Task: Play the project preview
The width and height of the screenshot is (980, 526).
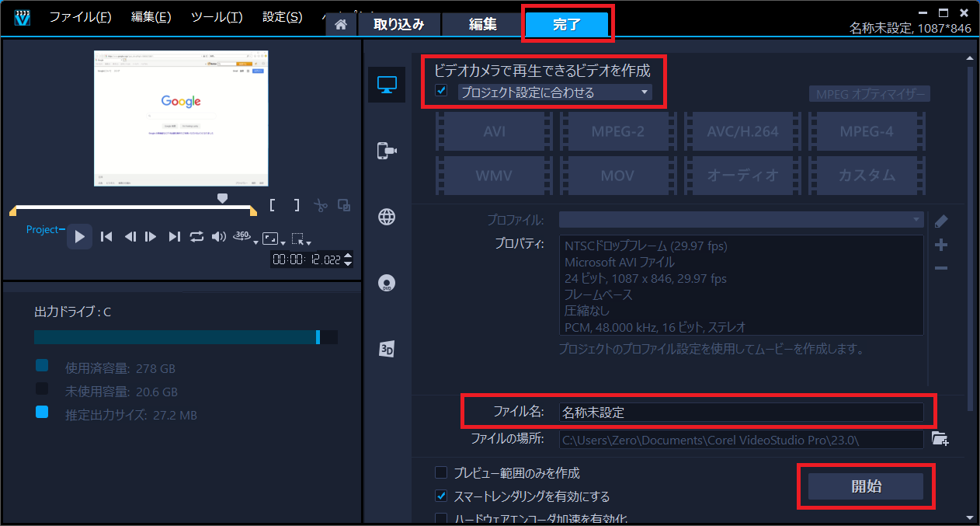Action: (x=79, y=236)
